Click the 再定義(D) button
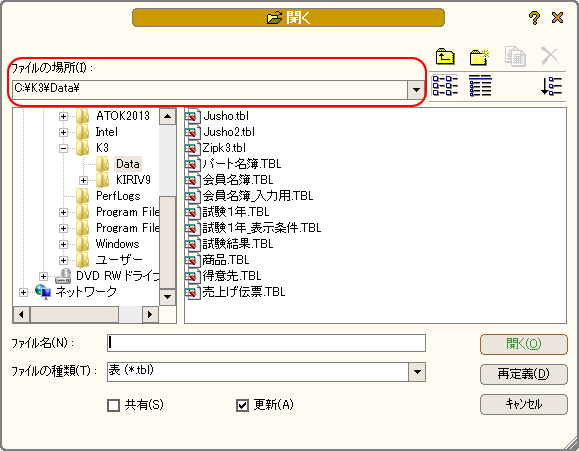This screenshot has width=579, height=451. (x=524, y=374)
